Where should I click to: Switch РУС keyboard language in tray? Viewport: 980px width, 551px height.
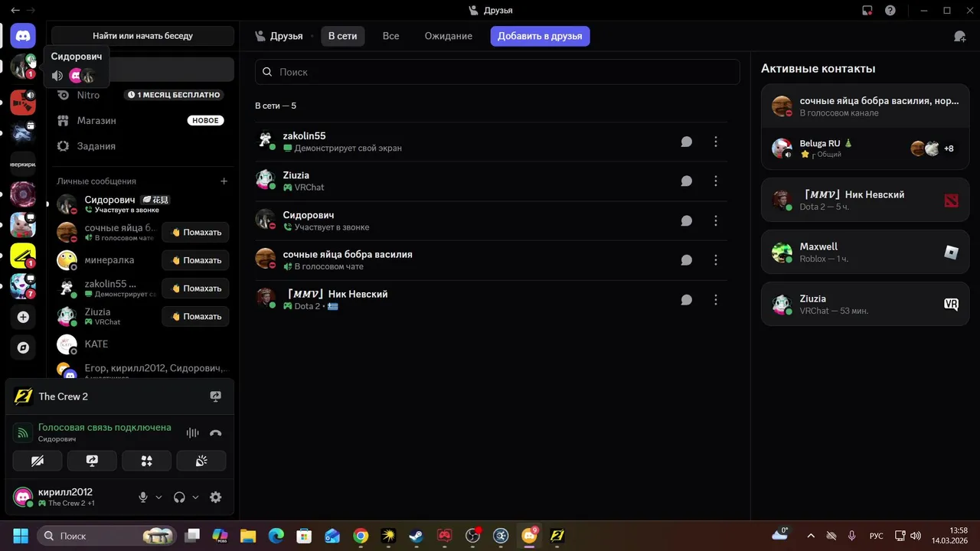[877, 536]
